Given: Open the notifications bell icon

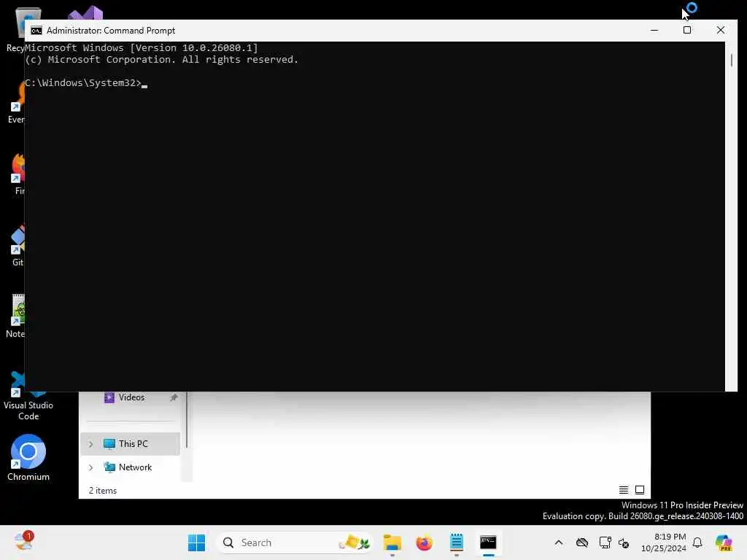Looking at the screenshot, I should 697,542.
